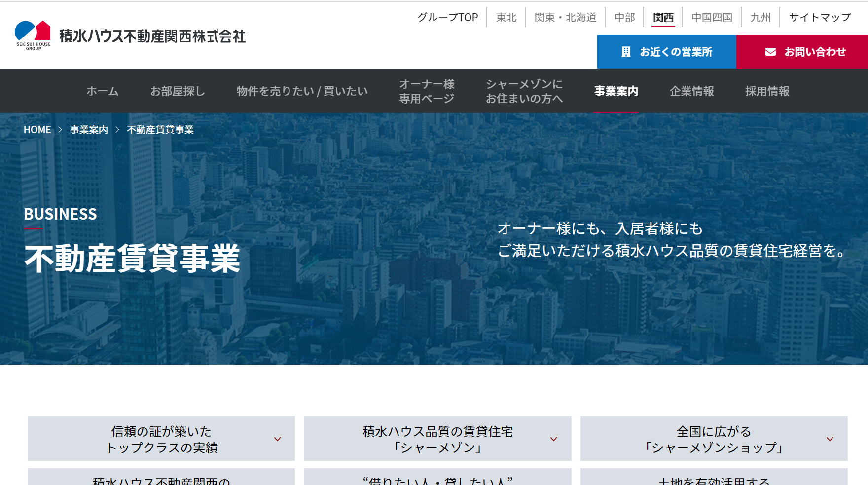Click the chevron after HOME in breadcrumb
This screenshot has height=485, width=868.
pos(60,130)
